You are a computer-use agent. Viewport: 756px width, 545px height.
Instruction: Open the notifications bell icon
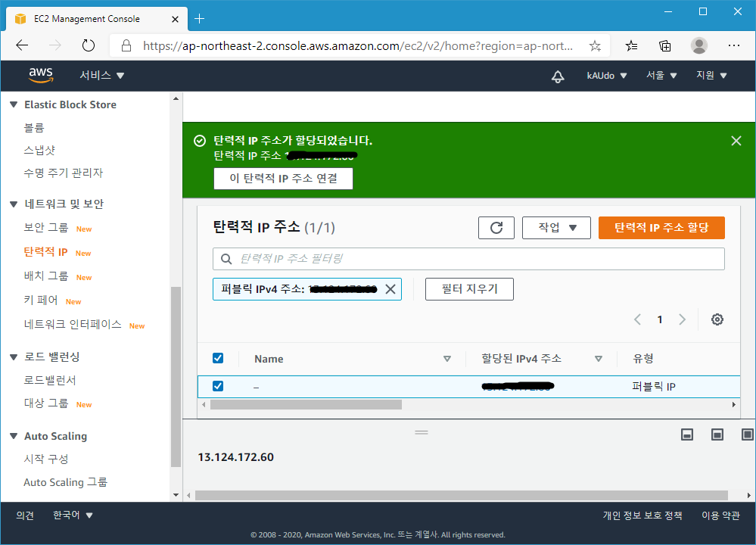tap(558, 76)
